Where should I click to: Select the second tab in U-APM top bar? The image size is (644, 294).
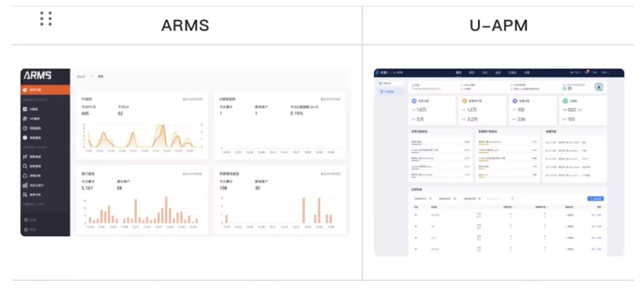[x=472, y=73]
